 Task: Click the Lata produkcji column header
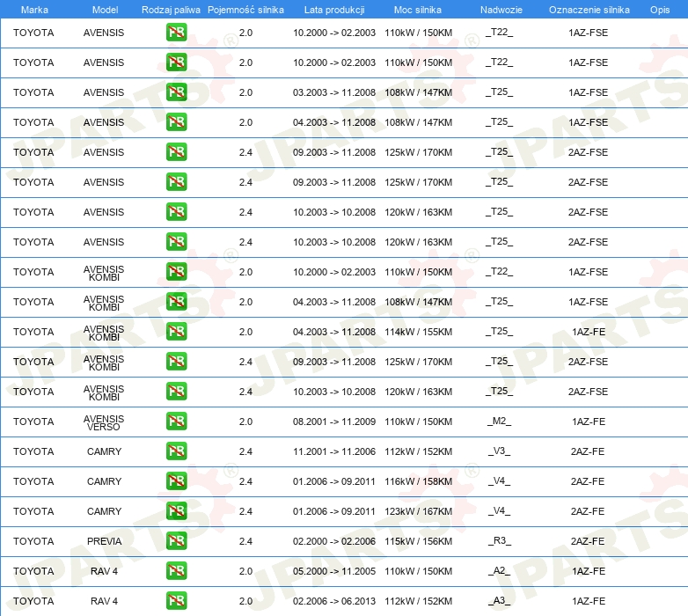click(334, 10)
